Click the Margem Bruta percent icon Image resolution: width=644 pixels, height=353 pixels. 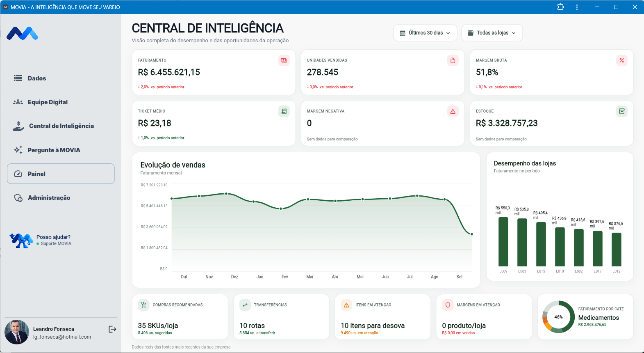pos(622,60)
